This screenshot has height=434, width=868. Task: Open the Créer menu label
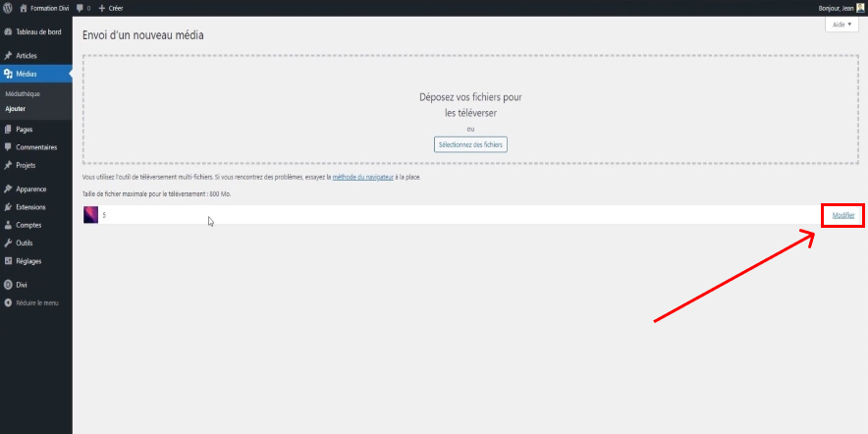pyautogui.click(x=116, y=8)
